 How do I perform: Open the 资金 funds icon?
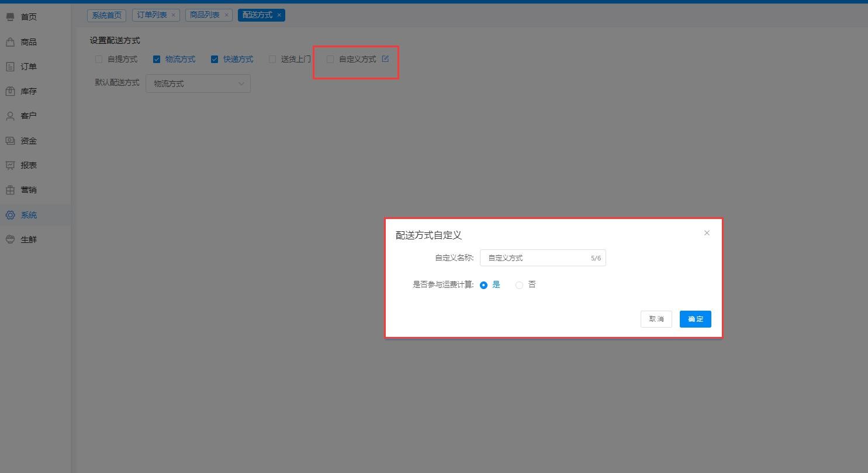click(10, 141)
